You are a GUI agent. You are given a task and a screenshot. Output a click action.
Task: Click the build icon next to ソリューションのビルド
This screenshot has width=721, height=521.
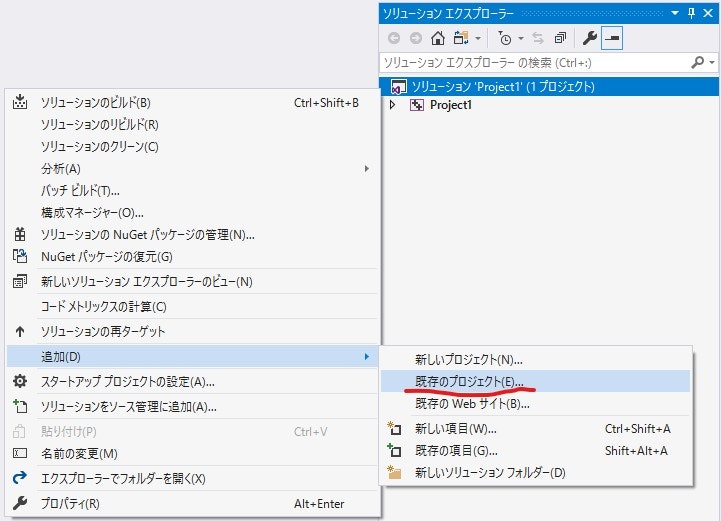pyautogui.click(x=20, y=102)
